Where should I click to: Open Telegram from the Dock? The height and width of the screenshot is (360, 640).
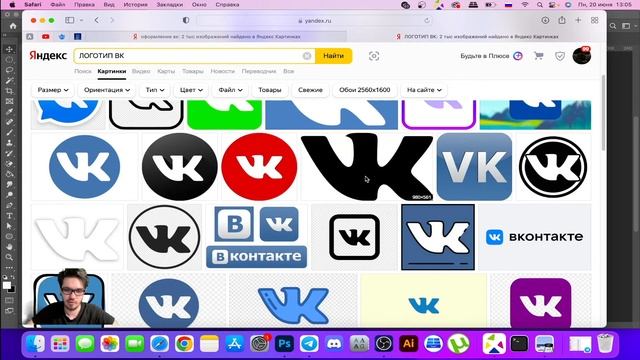[x=309, y=344]
